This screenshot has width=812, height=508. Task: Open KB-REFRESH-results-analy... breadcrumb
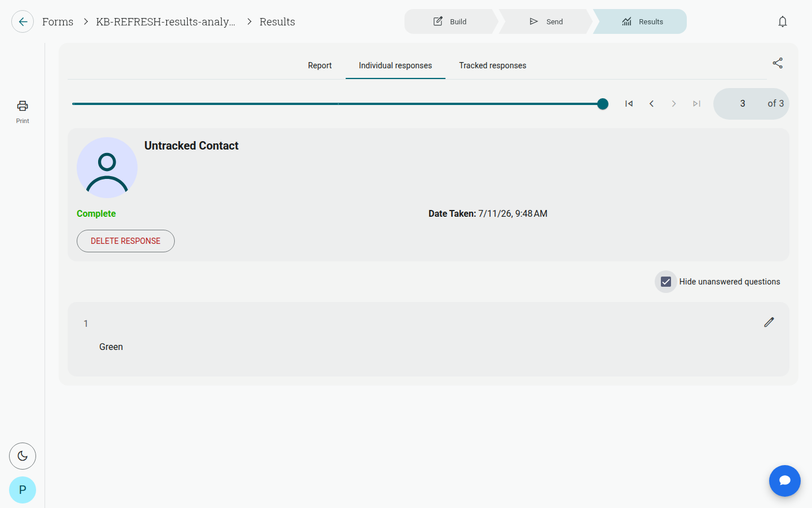[166, 21]
